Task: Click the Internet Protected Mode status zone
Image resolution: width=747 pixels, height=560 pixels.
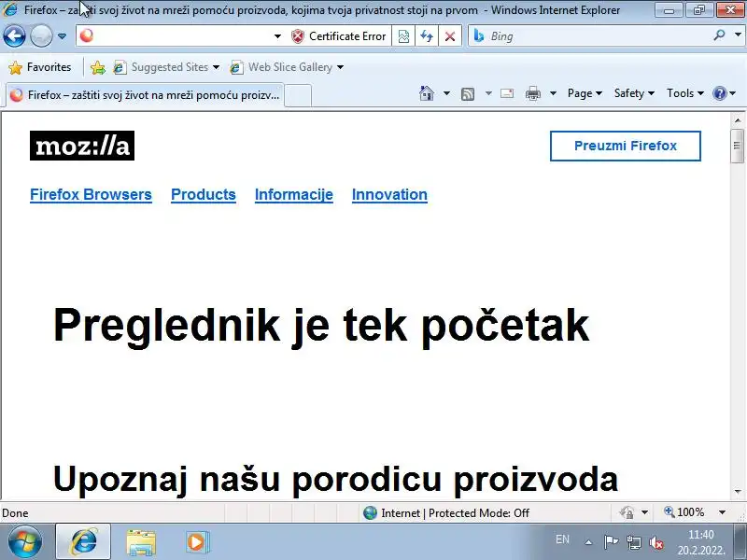Action: (x=446, y=512)
